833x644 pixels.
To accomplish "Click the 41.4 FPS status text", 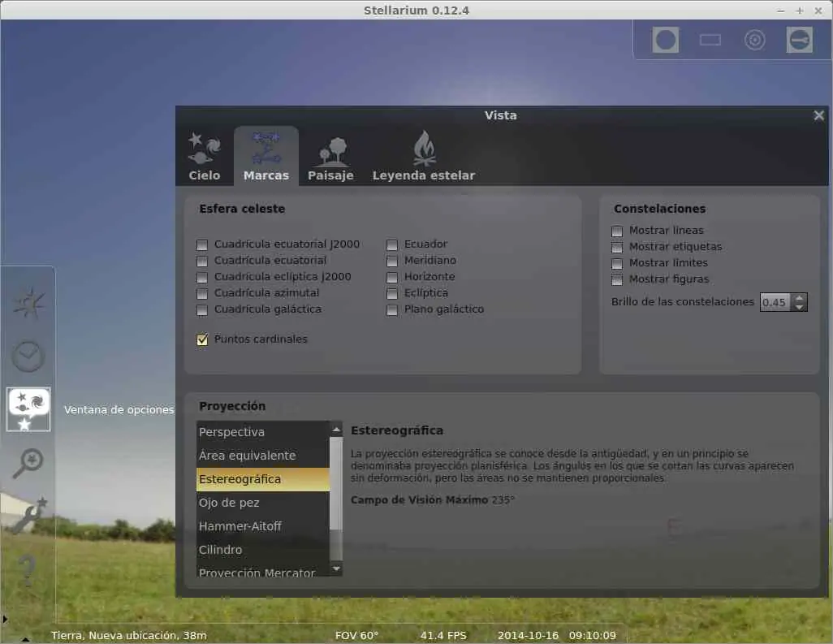I will (443, 636).
